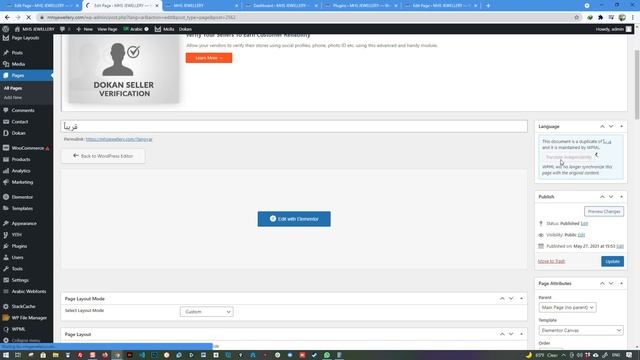640x360 pixels.
Task: Click Translate independently button in Language box
Action: point(568,157)
